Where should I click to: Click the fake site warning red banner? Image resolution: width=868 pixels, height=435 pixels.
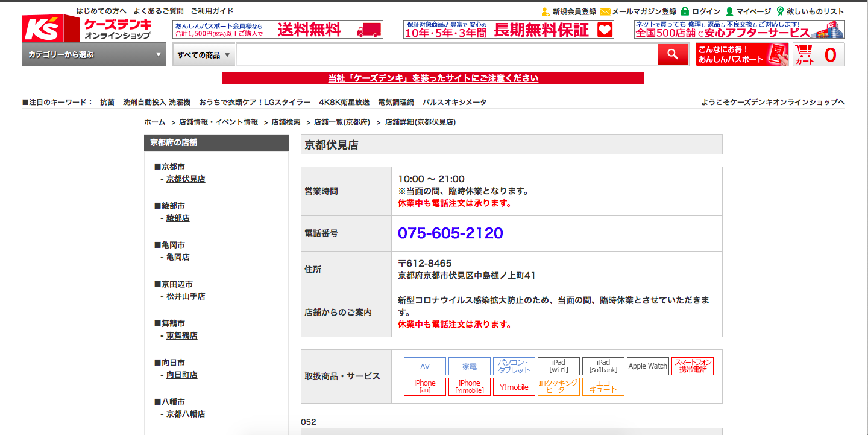pos(433,78)
